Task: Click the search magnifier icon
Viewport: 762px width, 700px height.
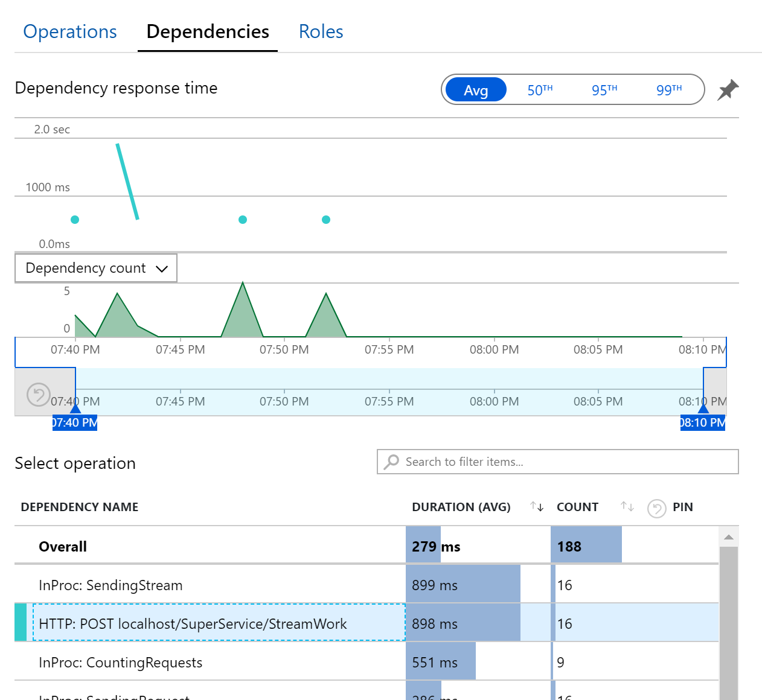Action: tap(391, 462)
